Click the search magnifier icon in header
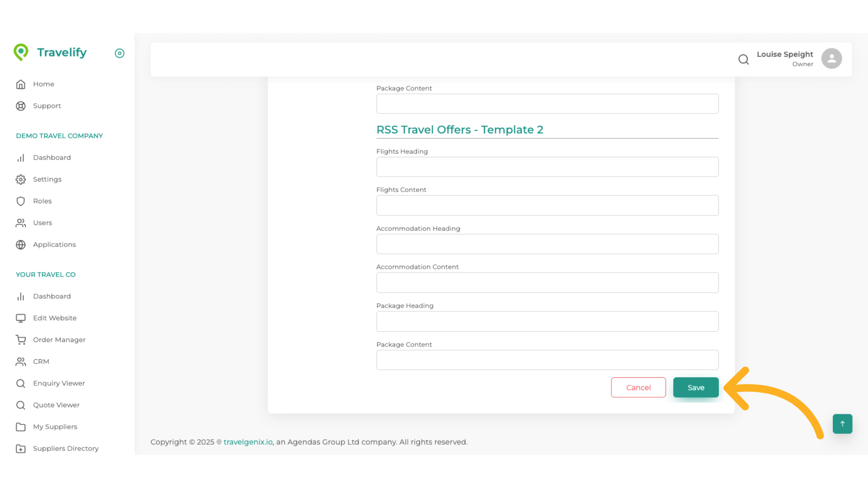Screen dimensions: 868x488 coord(743,59)
